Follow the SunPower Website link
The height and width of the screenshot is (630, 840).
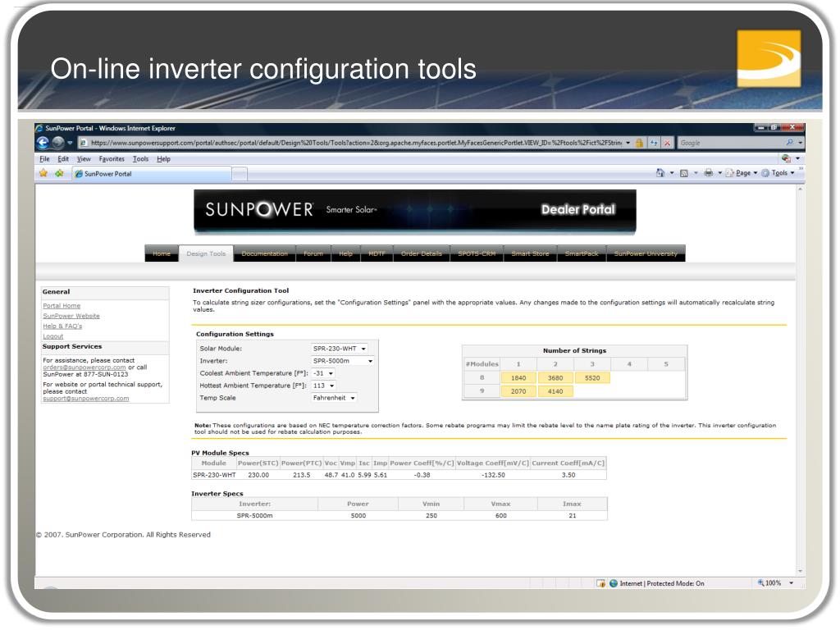pos(71,316)
